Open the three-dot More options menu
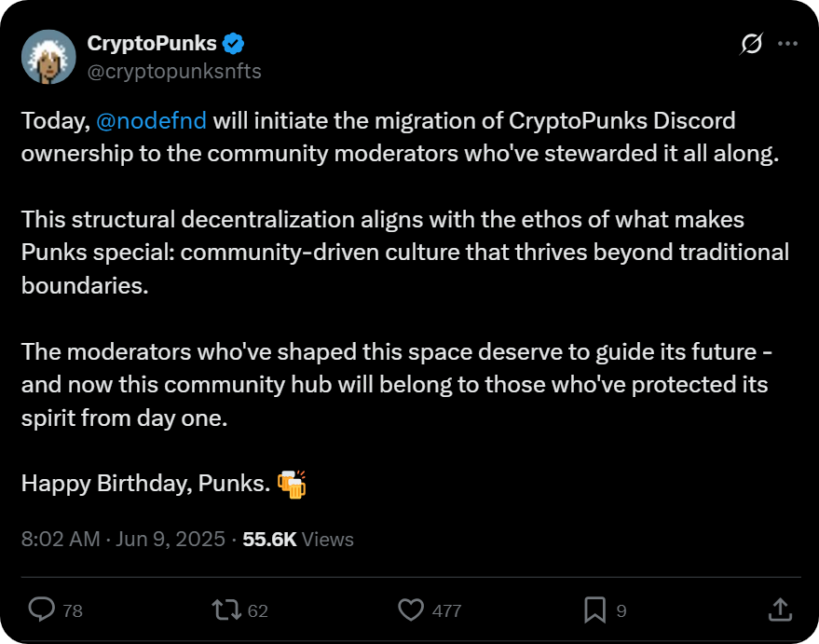 click(787, 44)
